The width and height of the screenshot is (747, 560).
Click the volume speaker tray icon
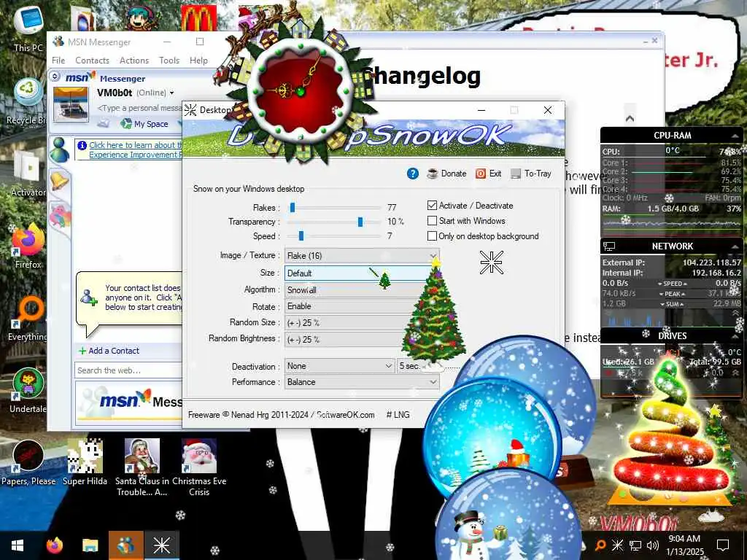[653, 545]
